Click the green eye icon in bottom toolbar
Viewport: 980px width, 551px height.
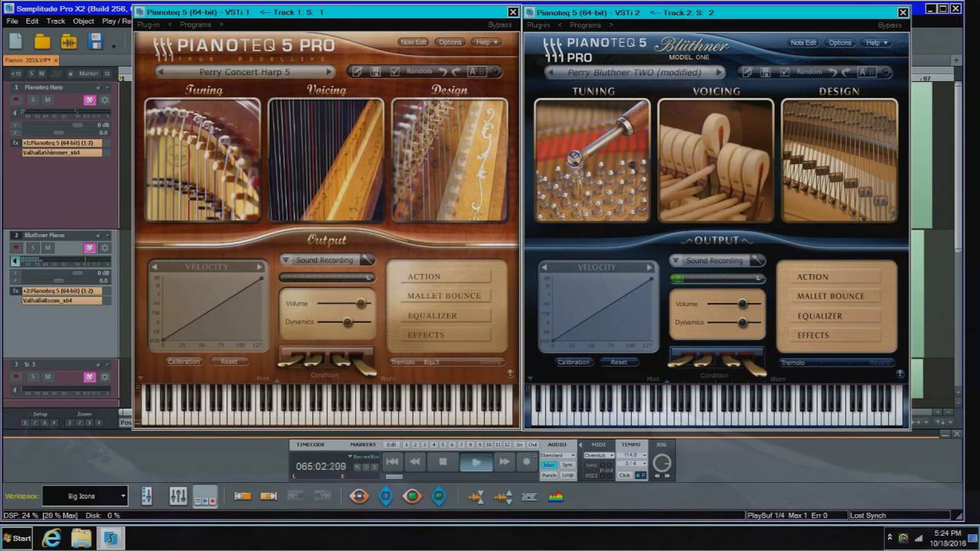[412, 497]
